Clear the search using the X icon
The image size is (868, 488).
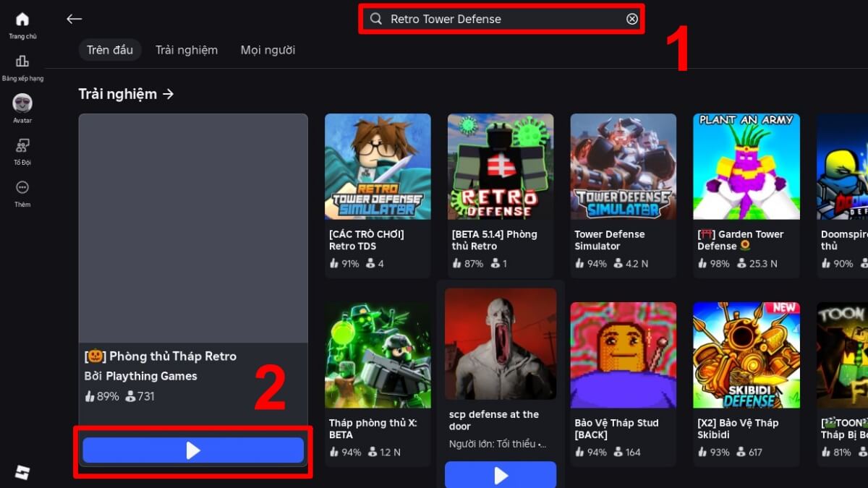631,19
